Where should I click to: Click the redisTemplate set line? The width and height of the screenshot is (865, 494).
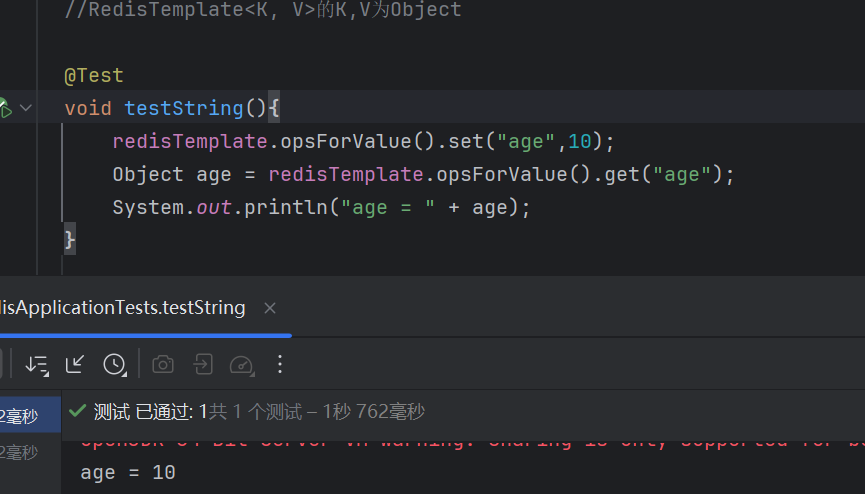pos(363,141)
